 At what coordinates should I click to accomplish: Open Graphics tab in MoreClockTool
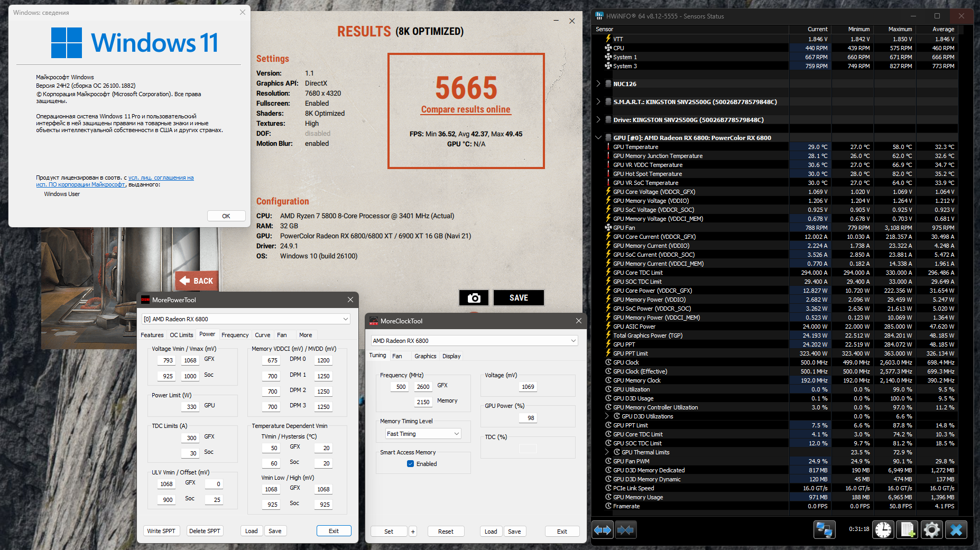pos(426,356)
